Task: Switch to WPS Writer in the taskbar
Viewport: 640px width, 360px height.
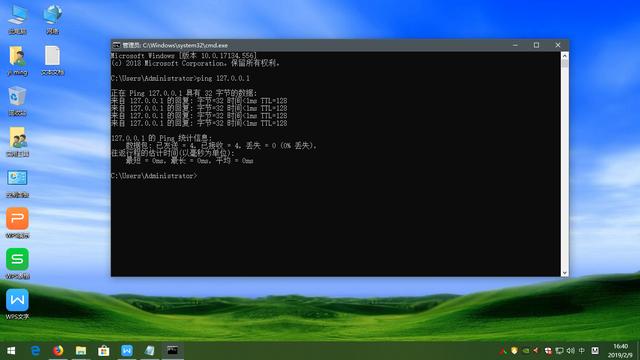Action: point(127,351)
